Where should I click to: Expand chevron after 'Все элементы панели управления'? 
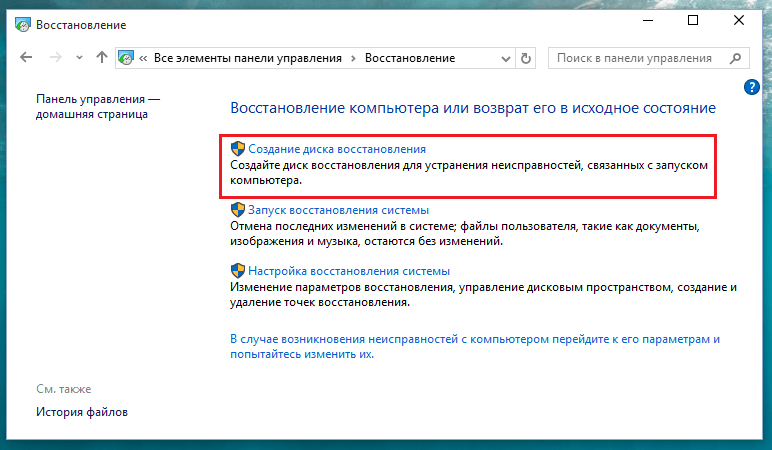coord(353,58)
